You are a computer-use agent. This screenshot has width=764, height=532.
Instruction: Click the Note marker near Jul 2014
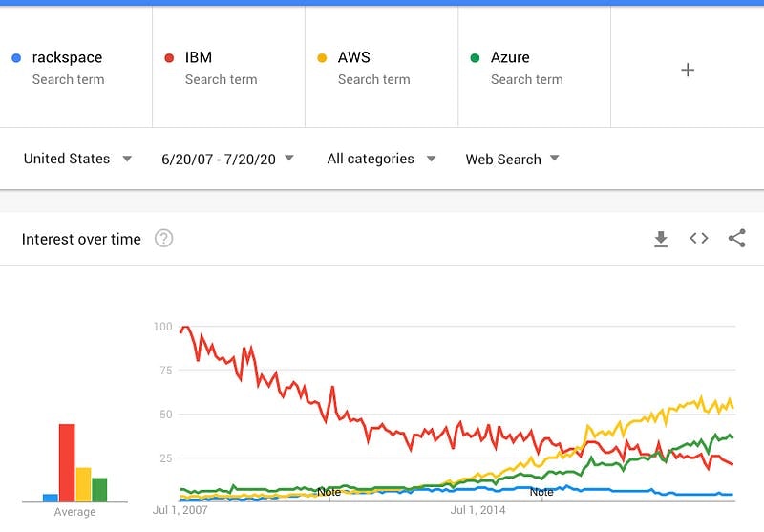(541, 492)
